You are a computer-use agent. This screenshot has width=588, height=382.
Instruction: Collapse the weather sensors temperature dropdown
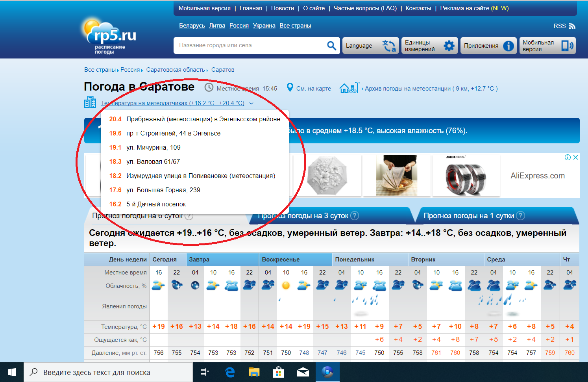point(251,103)
